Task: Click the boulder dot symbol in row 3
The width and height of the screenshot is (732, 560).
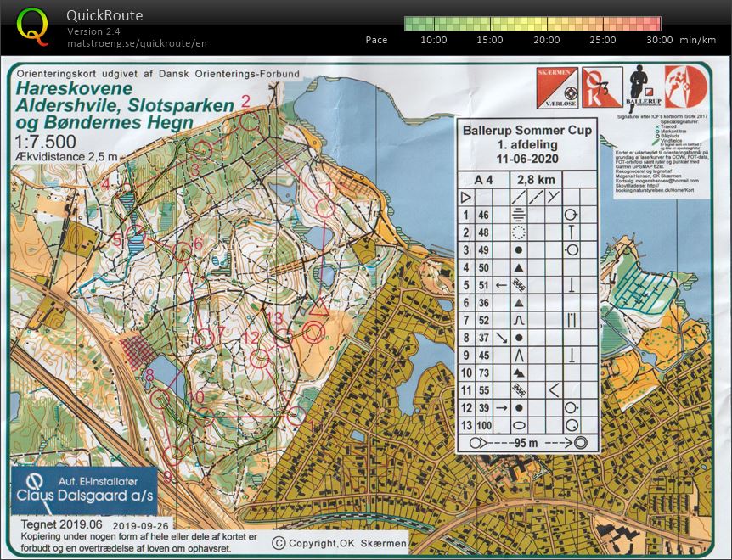Action: tap(518, 250)
